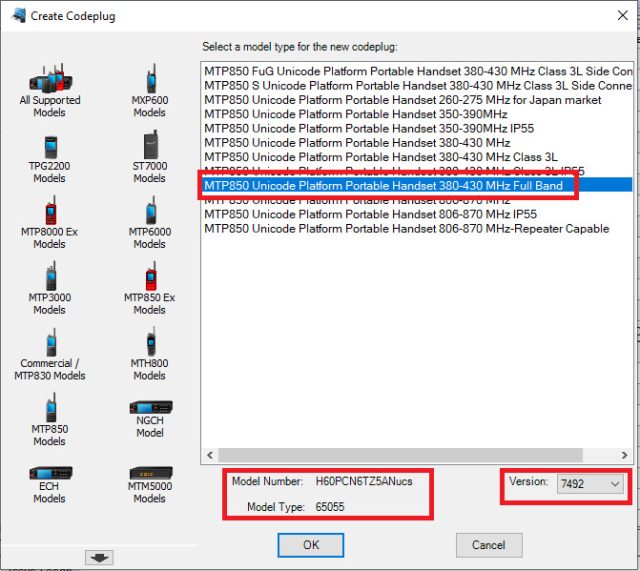Image resolution: width=640 pixels, height=571 pixels.
Task: Open the Version 7492 dropdown
Action: click(x=590, y=484)
